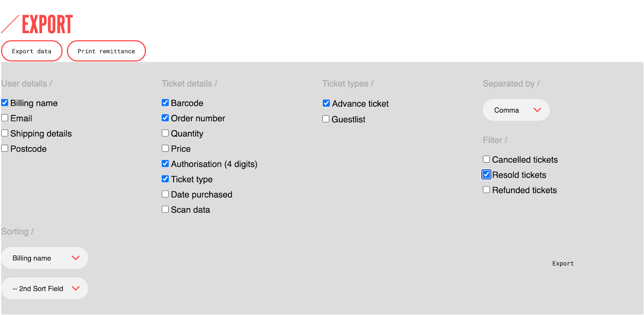
Task: Uncheck the Resold tickets filter
Action: [x=486, y=175]
